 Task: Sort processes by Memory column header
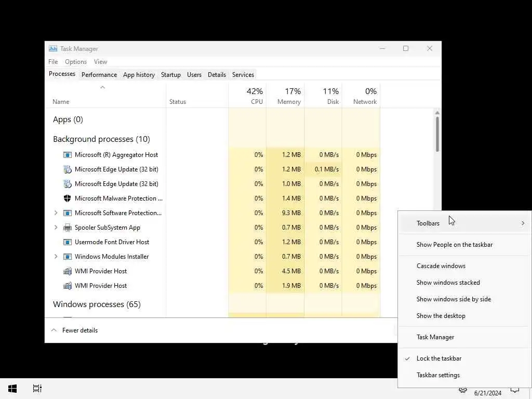click(285, 96)
